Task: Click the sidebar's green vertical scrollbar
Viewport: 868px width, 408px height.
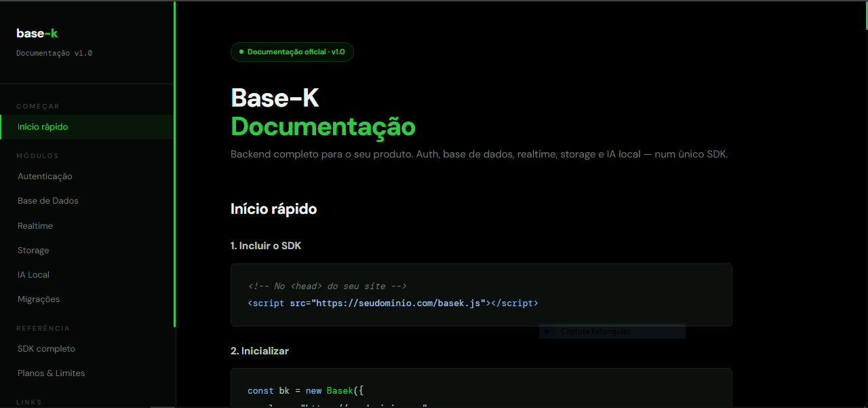Action: point(174,164)
